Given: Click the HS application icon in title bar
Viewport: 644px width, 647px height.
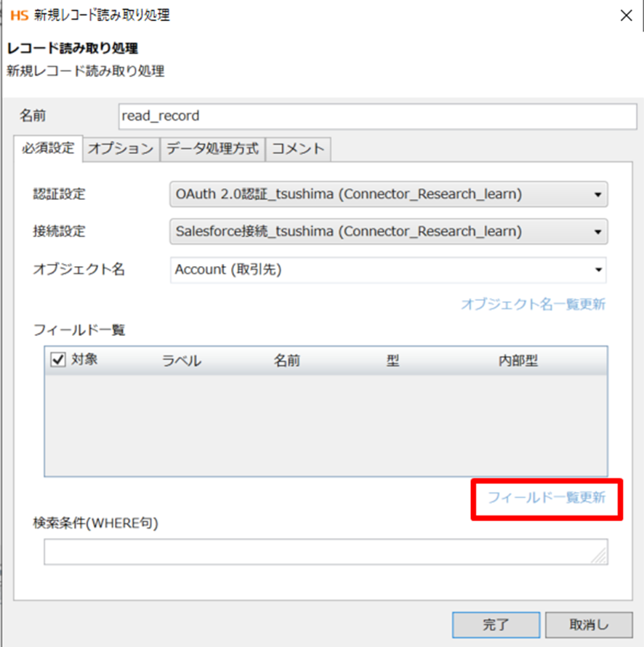Looking at the screenshot, I should (x=20, y=16).
